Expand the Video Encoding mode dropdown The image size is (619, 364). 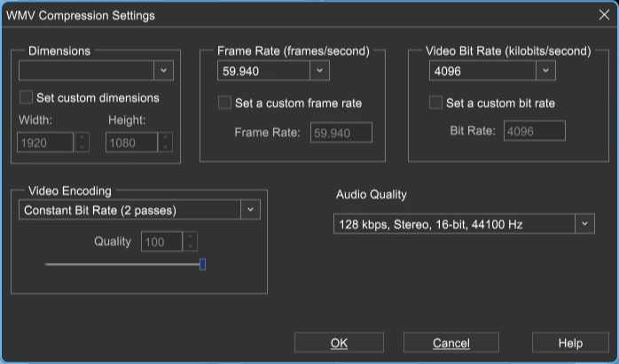click(250, 209)
